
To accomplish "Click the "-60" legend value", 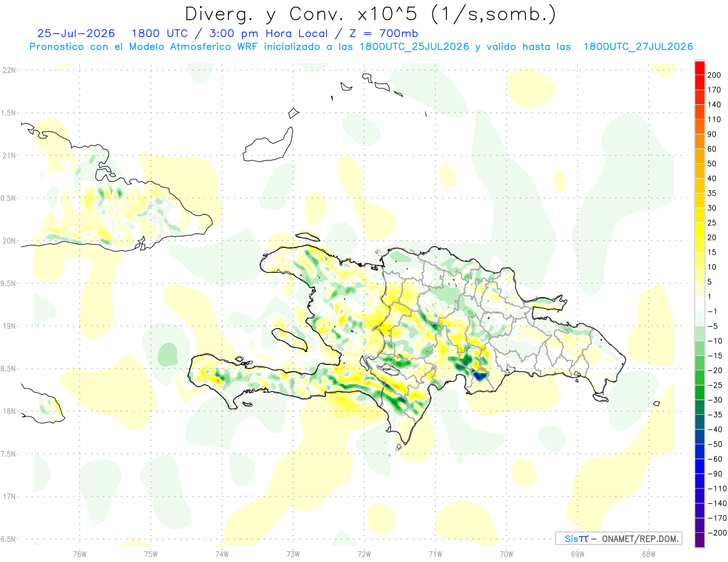I will 715,459.
